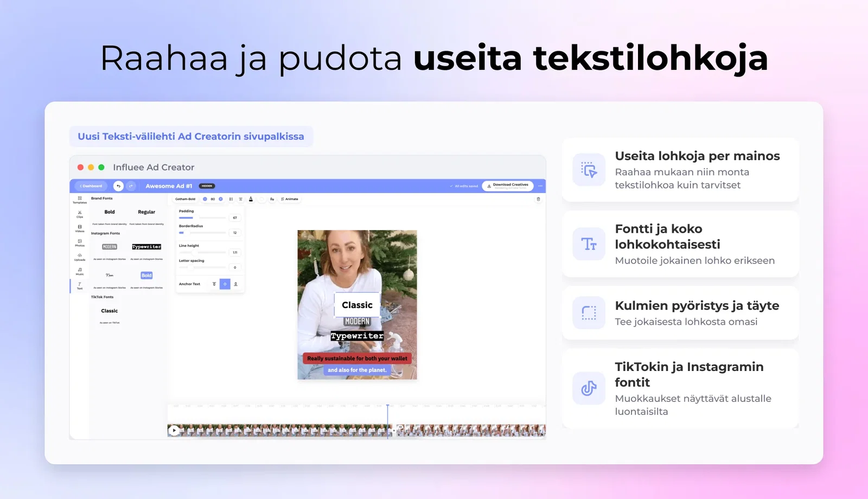This screenshot has height=499, width=868.
Task: Click the Letter spacing value field
Action: 235,267
